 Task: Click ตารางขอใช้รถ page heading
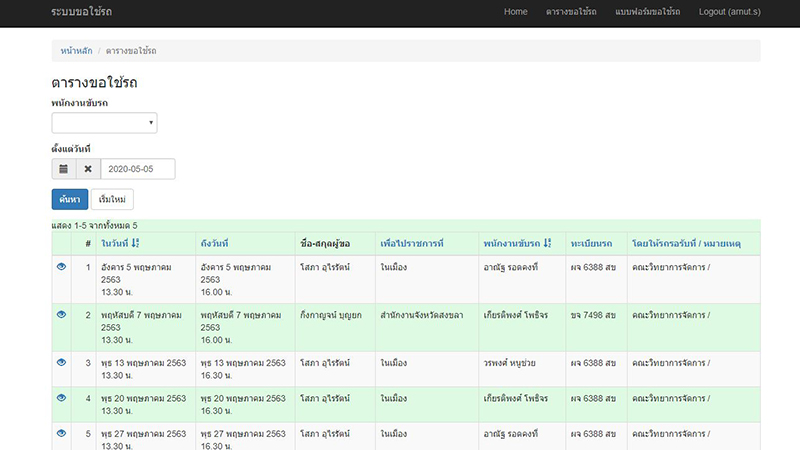tap(94, 83)
